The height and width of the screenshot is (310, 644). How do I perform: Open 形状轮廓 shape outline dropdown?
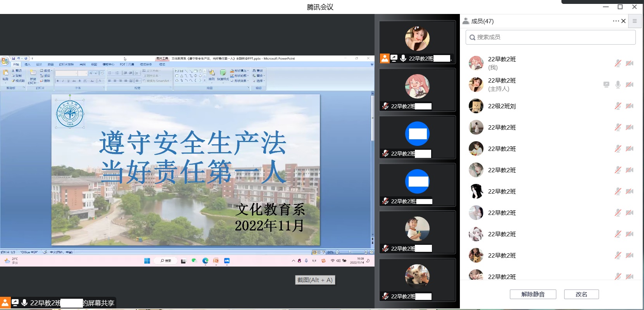(239, 76)
